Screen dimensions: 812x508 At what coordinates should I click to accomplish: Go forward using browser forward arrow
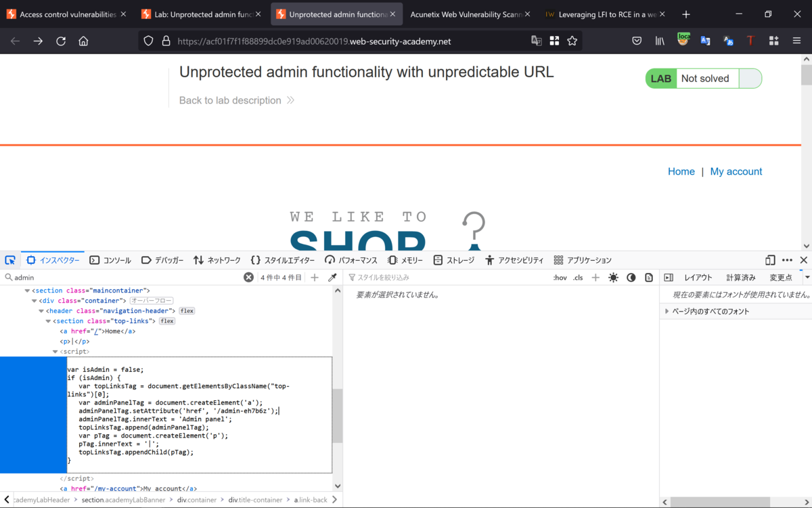[x=38, y=41]
